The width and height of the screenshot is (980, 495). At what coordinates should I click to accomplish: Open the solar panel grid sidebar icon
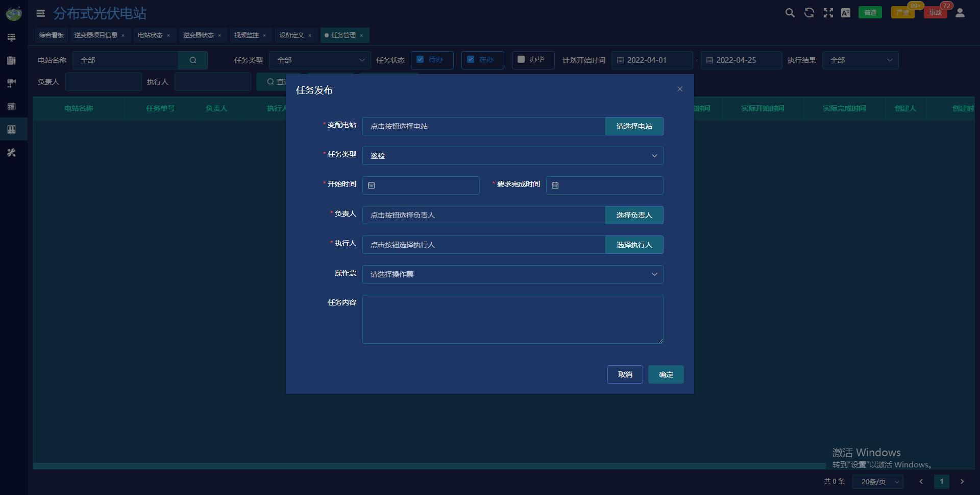pos(11,37)
